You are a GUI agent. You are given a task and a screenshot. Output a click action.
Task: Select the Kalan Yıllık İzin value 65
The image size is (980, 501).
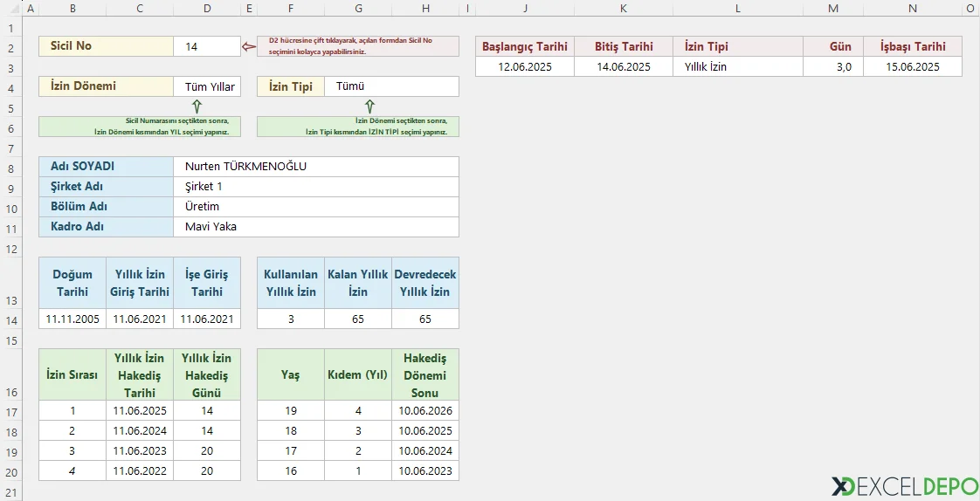tap(358, 319)
